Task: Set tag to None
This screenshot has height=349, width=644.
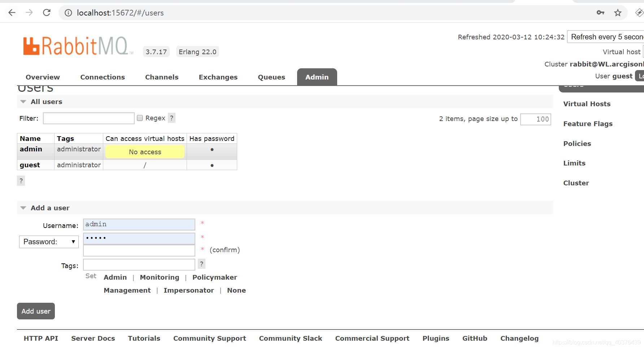Action: click(x=236, y=290)
